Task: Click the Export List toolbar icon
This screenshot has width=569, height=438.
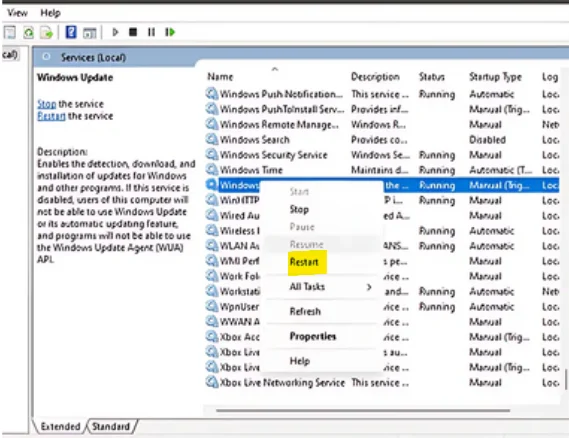Action: click(x=47, y=33)
